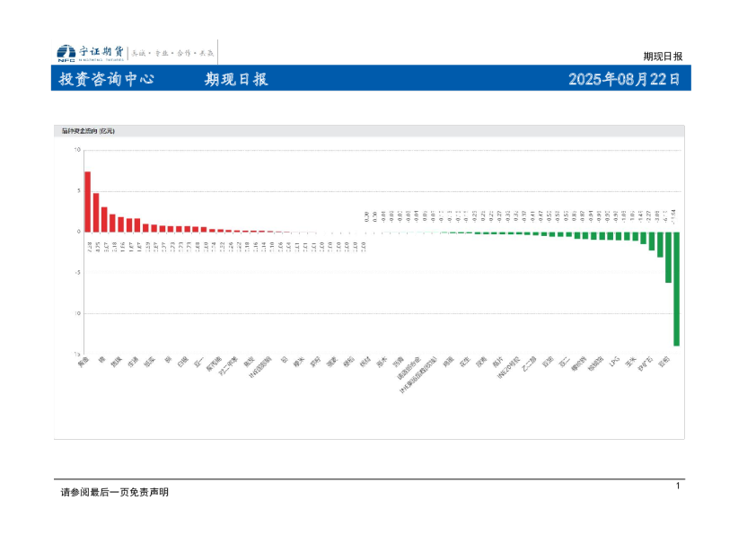The height and width of the screenshot is (535, 756).
Task: Click the LPG x-axis label
Action: coord(615,364)
